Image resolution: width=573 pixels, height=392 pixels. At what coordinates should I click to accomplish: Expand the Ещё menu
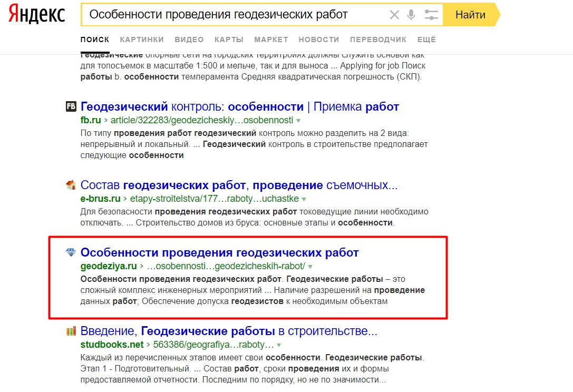pos(426,40)
